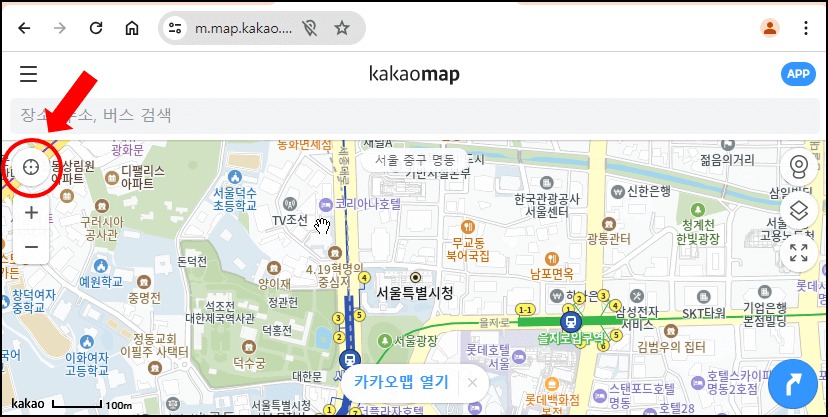Screen dimensions: 828x417
Task: Go back with the browser back arrow
Action: point(24,28)
